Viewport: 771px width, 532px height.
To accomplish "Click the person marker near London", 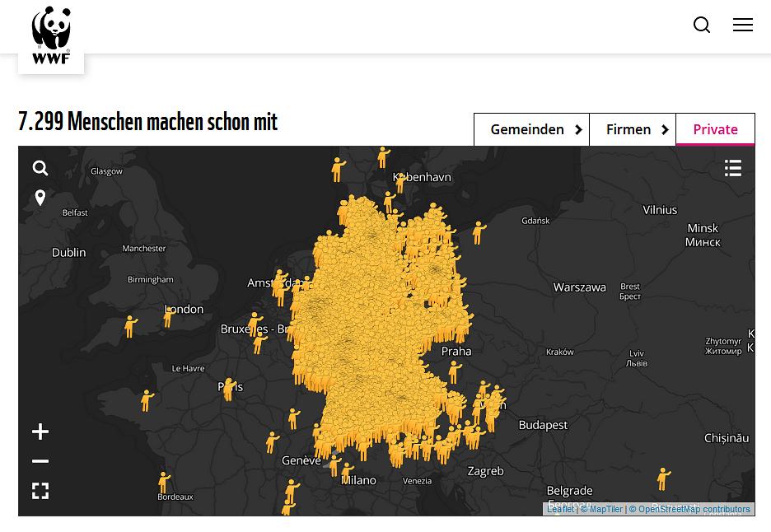I will point(169,316).
